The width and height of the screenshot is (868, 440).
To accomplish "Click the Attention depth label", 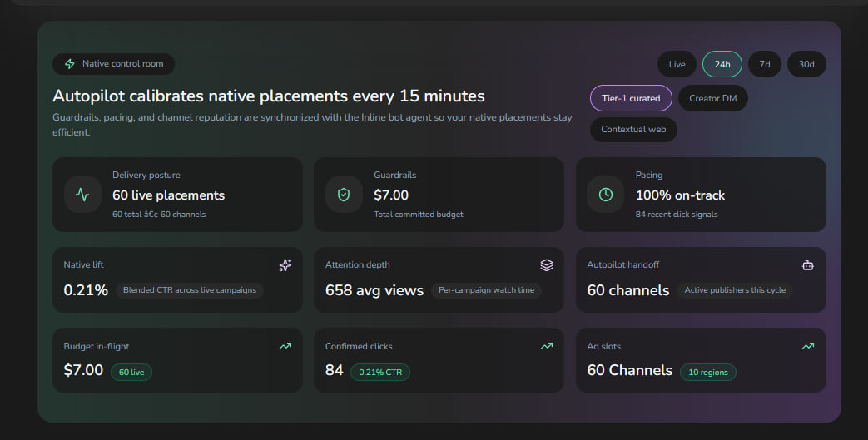I will click(358, 265).
